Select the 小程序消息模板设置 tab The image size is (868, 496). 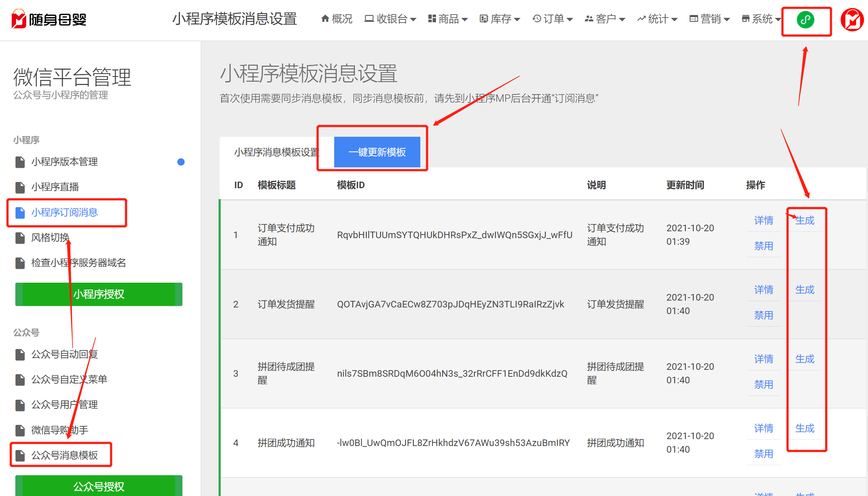277,152
